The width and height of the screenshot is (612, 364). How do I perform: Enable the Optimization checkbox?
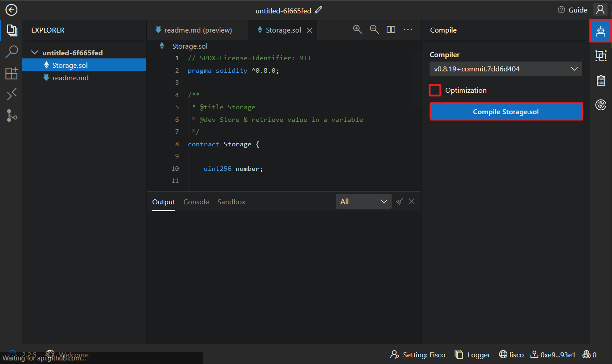tap(435, 90)
